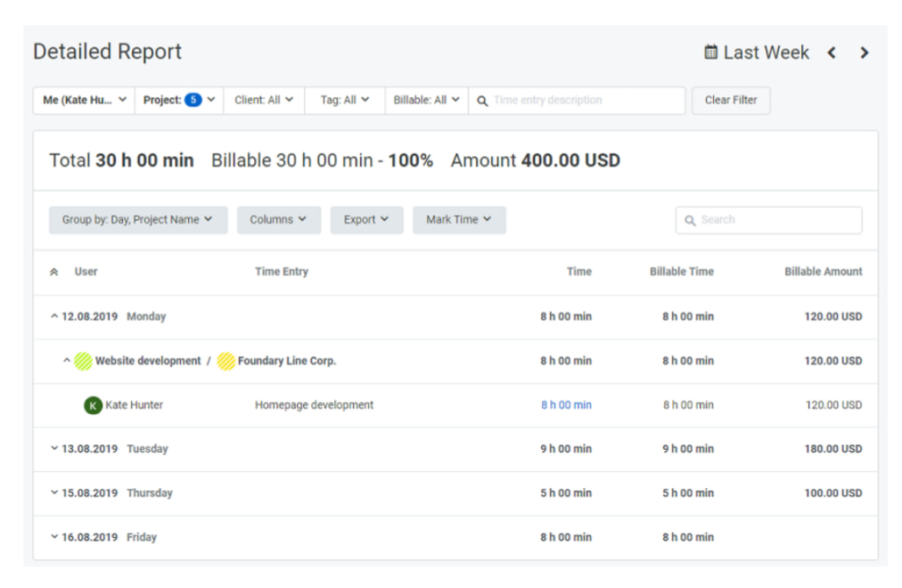The width and height of the screenshot is (902, 588).
Task: Open the Mark Time menu
Action: point(459,219)
